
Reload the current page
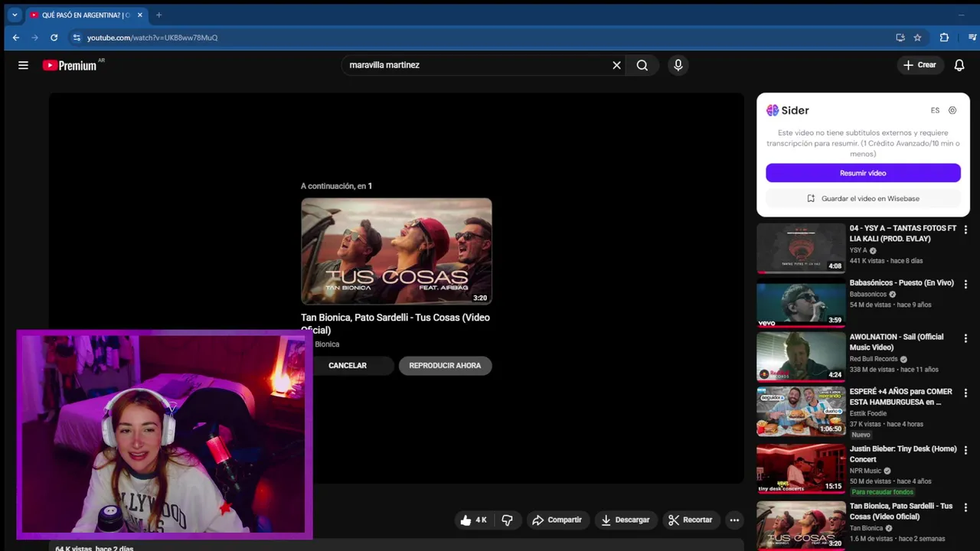point(54,37)
